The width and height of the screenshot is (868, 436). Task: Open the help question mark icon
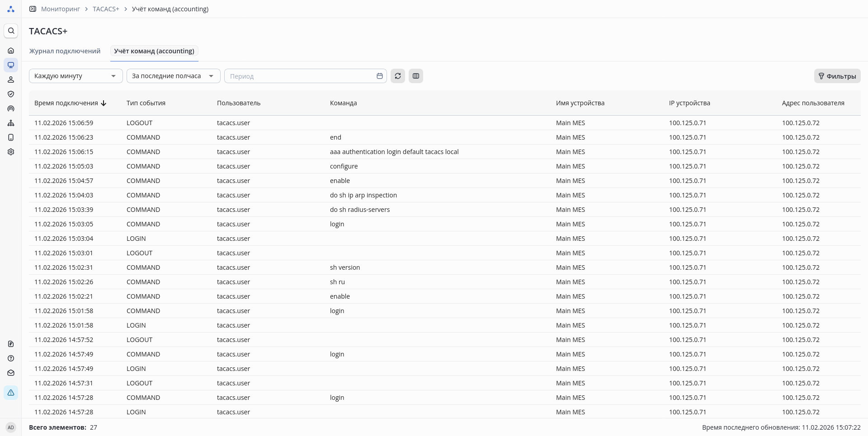click(x=11, y=358)
